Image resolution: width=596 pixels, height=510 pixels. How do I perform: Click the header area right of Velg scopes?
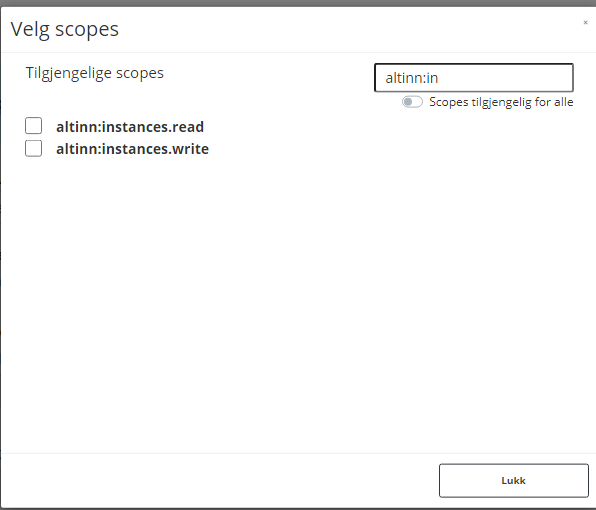point(342,29)
